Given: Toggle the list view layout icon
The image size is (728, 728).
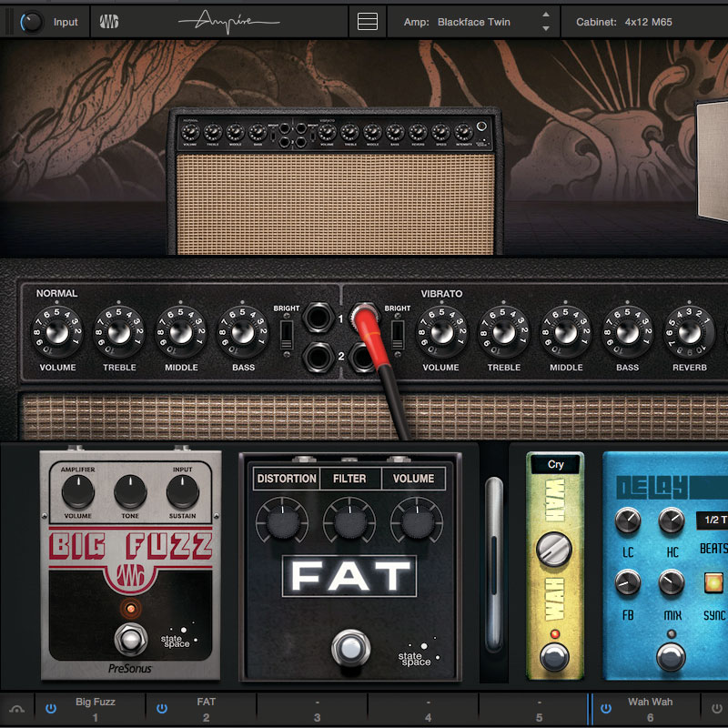Looking at the screenshot, I should pyautogui.click(x=368, y=21).
